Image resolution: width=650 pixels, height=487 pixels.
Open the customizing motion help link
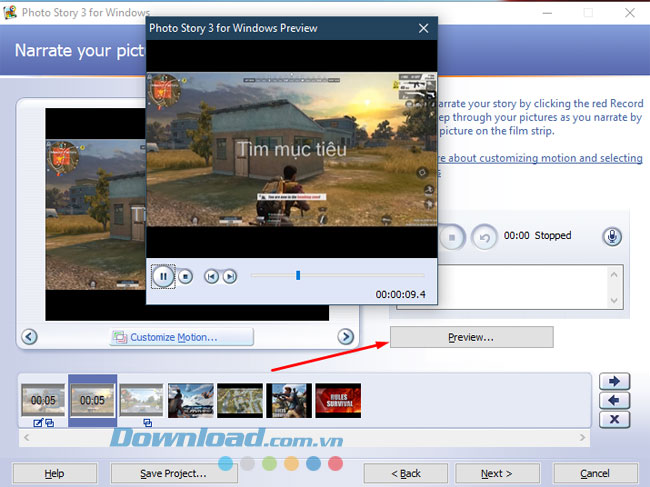point(540,158)
